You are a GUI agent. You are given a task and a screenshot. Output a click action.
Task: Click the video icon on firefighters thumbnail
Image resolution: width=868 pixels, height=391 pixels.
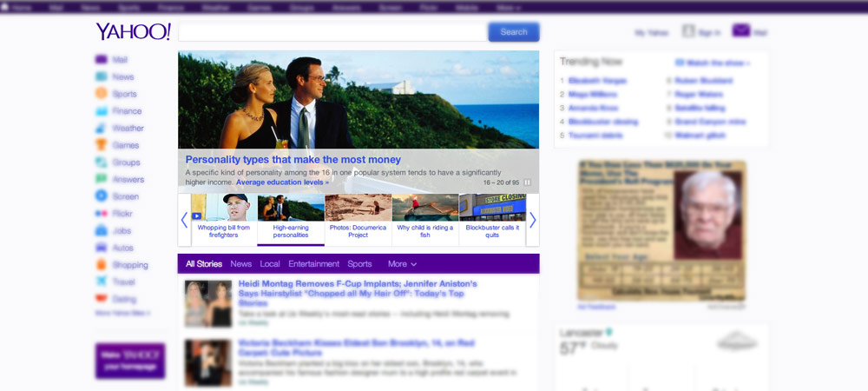pos(196,216)
